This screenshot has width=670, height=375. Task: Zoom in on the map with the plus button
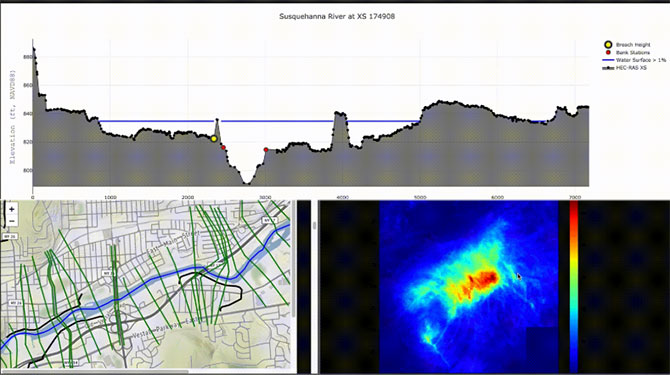click(x=12, y=209)
